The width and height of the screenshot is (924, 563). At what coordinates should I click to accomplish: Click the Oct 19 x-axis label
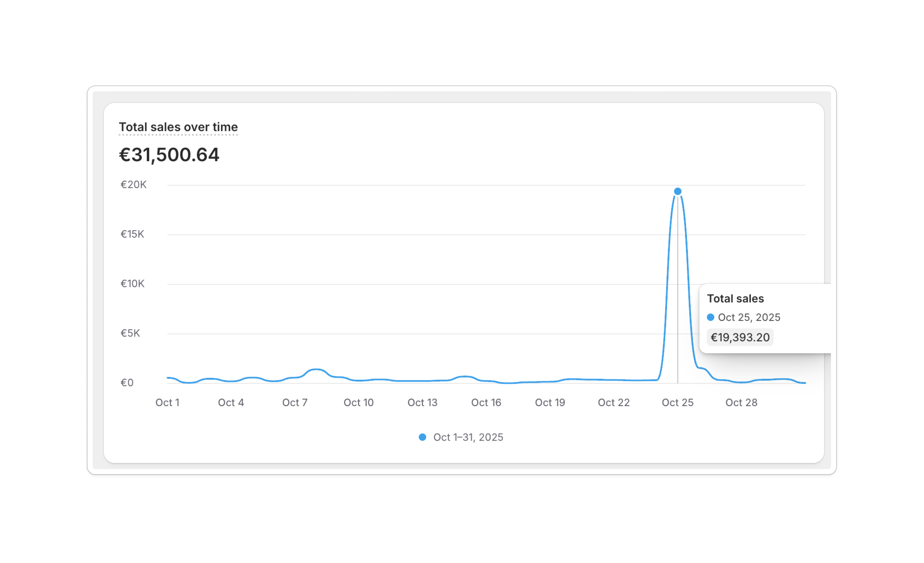point(550,403)
